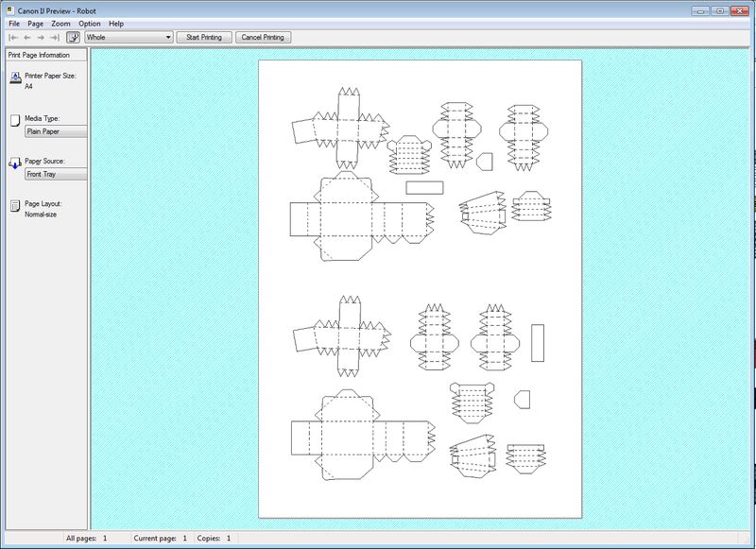Go to last page arrow icon
756x549 pixels.
coord(55,37)
